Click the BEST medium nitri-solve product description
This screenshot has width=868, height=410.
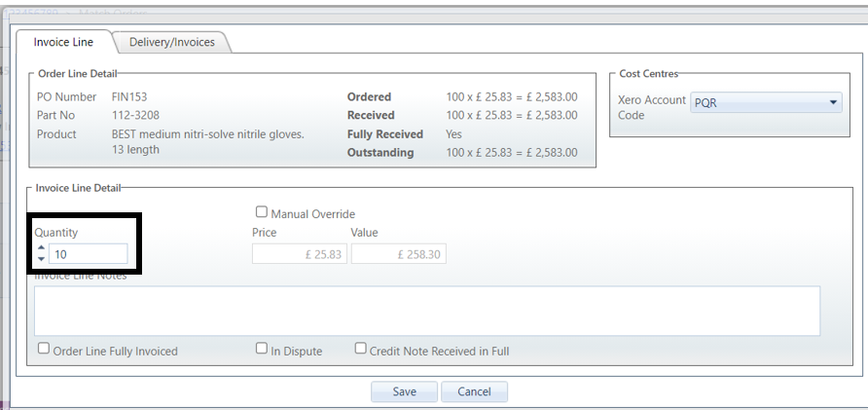208,142
